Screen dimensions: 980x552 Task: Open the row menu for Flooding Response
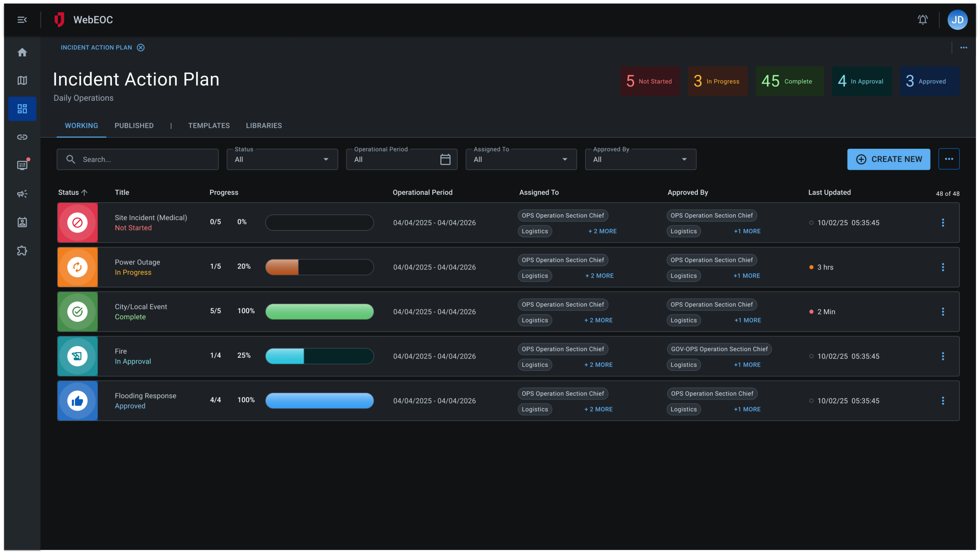click(942, 401)
